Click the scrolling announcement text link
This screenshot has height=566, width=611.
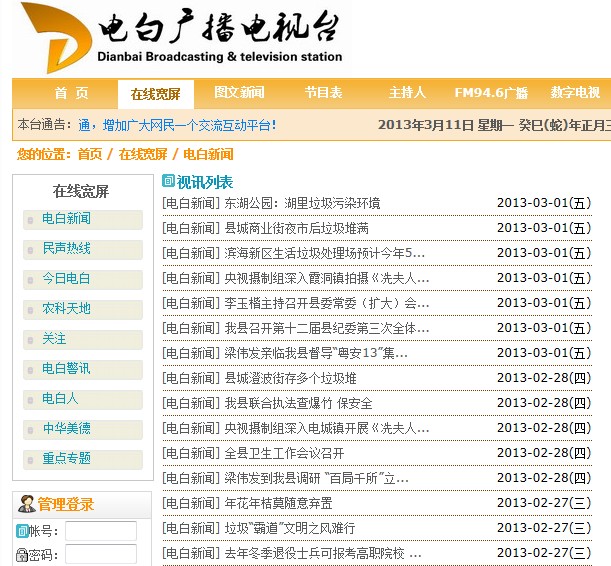pos(177,126)
